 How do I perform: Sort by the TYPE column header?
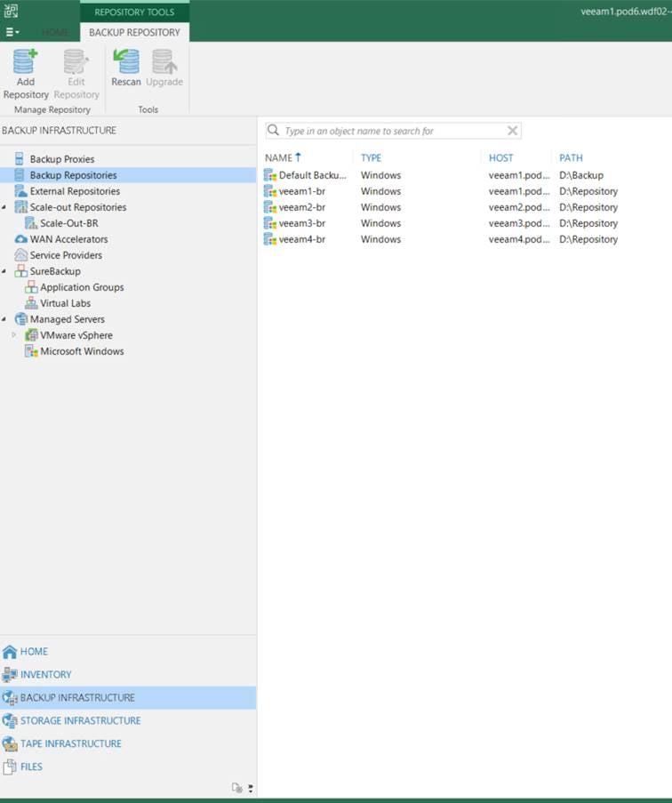pyautogui.click(x=371, y=157)
